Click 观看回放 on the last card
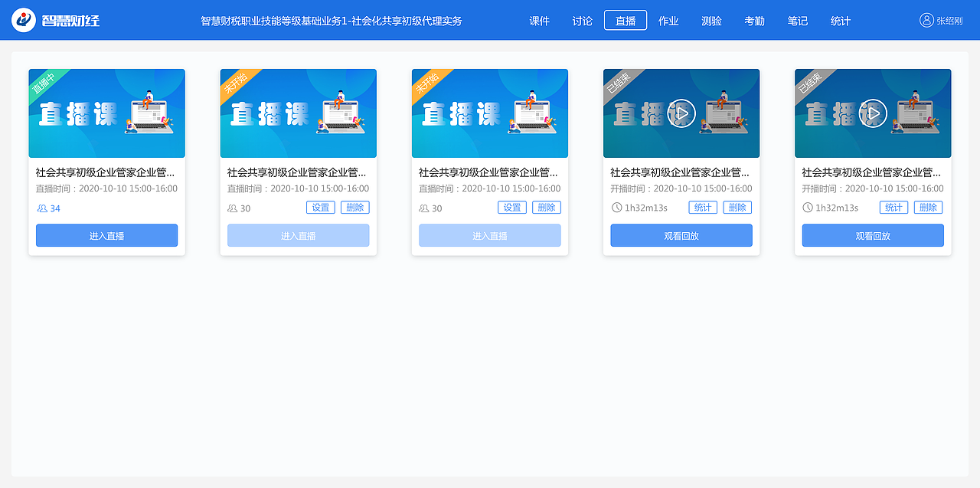 [872, 235]
